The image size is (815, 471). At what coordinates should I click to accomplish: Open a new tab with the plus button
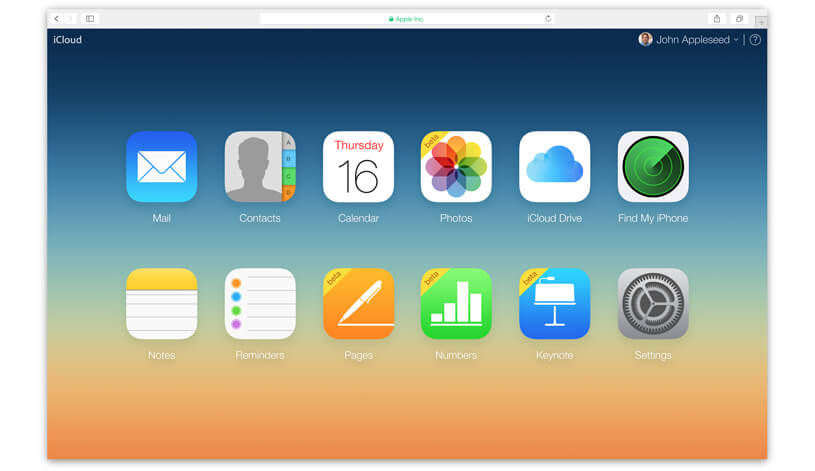tap(761, 22)
